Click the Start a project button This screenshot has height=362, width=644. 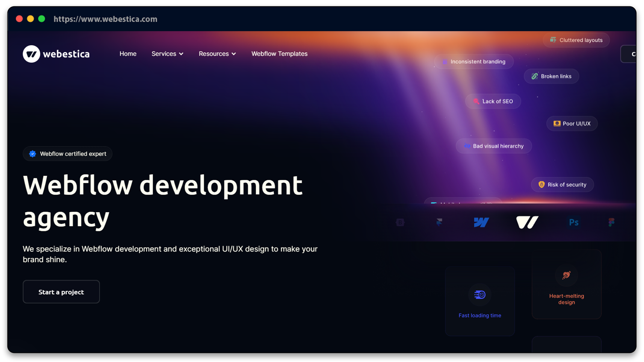pyautogui.click(x=61, y=292)
